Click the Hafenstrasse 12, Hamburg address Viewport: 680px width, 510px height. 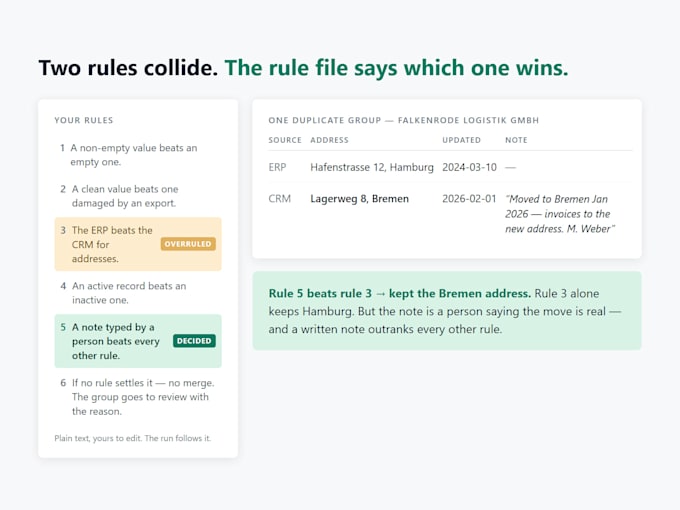tap(372, 167)
